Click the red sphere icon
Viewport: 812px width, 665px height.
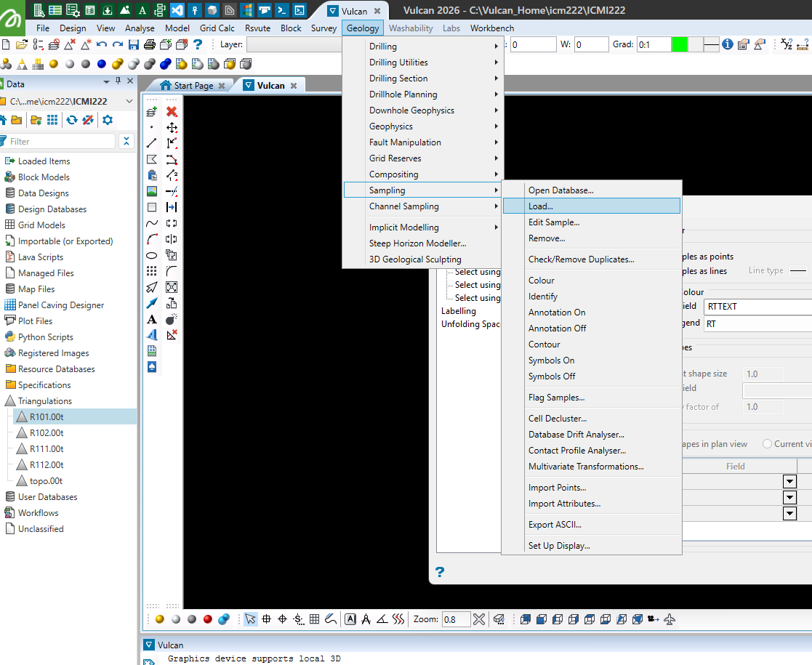coord(208,619)
